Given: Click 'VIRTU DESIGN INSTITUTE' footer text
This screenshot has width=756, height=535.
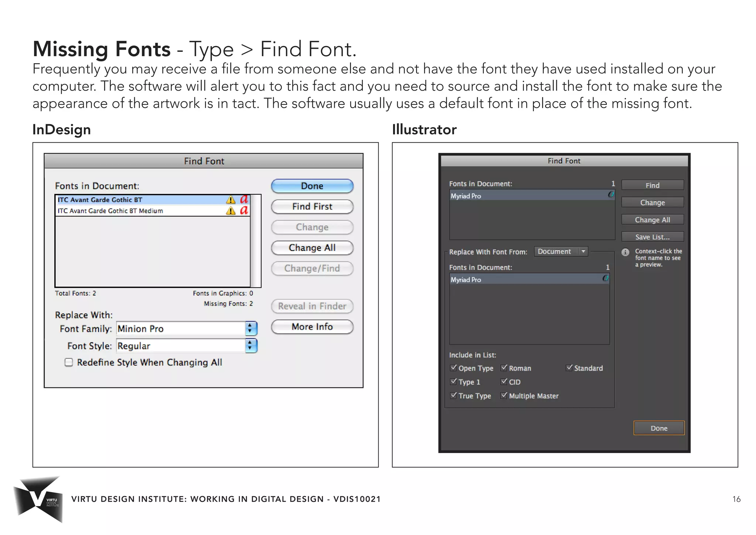Looking at the screenshot, I should (x=129, y=499).
